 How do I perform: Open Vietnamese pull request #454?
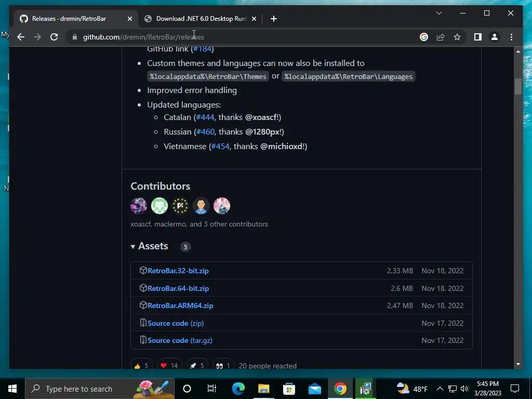(x=220, y=146)
